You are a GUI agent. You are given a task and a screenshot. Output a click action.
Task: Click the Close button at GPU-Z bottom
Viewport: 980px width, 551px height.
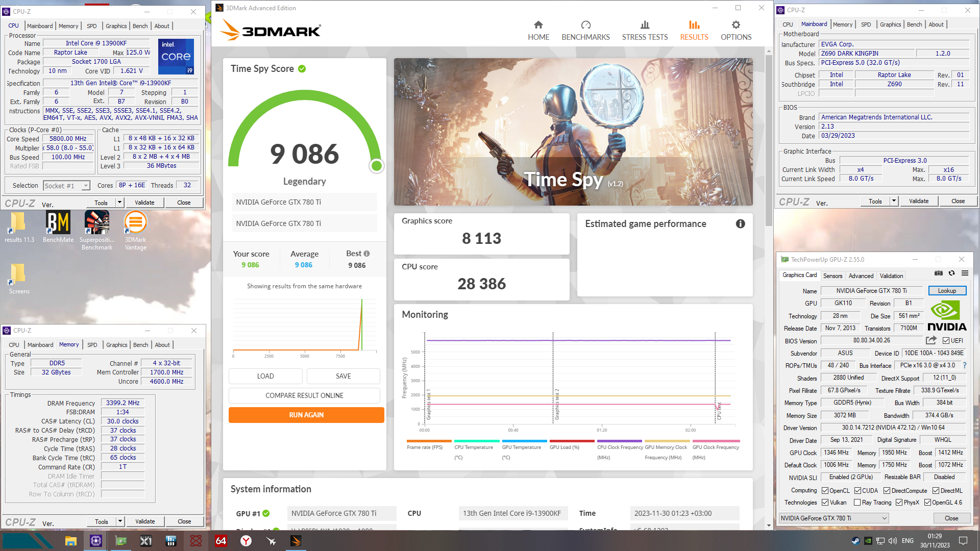pos(951,518)
